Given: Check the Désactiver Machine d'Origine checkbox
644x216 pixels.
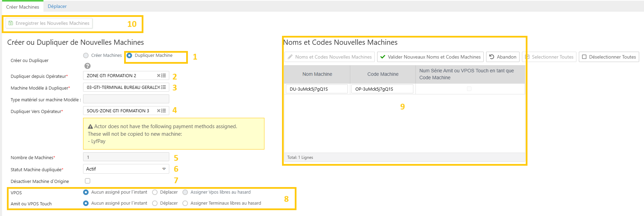Looking at the screenshot, I should point(88,181).
